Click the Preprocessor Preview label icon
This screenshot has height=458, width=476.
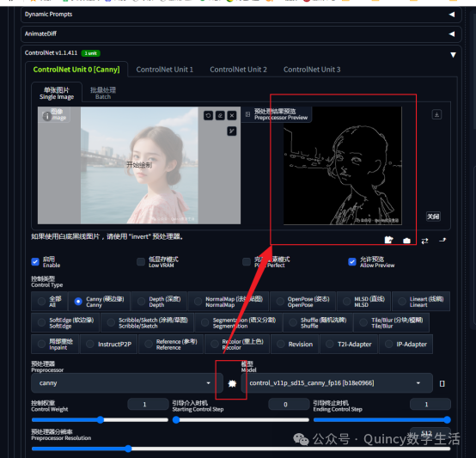pyautogui.click(x=247, y=114)
